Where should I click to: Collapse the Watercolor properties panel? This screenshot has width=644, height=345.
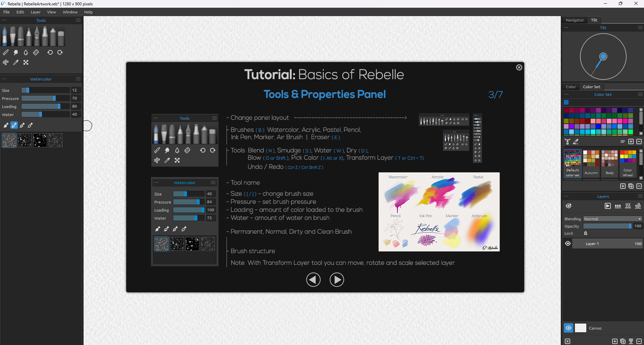tap(4, 79)
